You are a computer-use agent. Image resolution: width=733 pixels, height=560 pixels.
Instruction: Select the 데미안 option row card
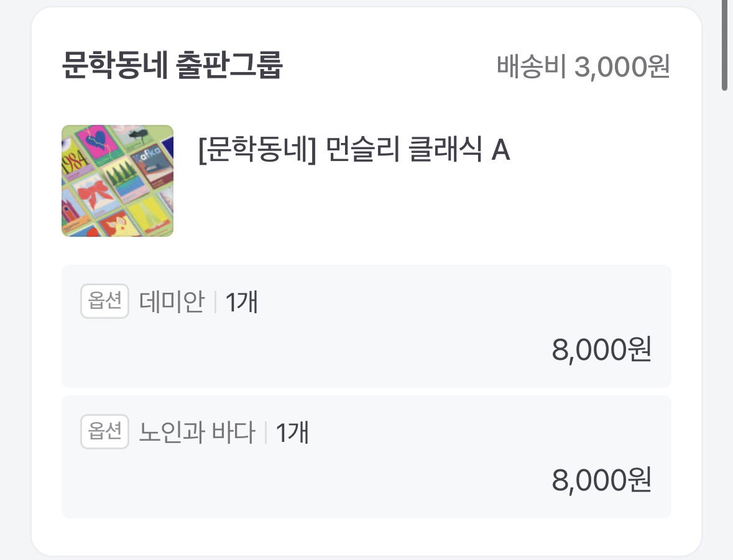point(367,326)
